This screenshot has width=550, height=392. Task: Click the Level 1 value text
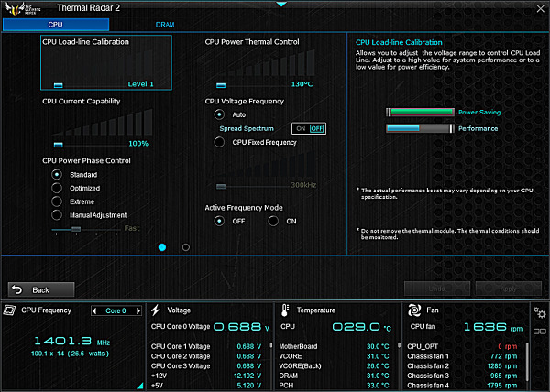pyautogui.click(x=140, y=84)
